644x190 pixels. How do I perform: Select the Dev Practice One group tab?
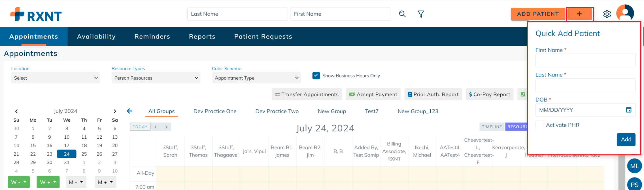(x=215, y=111)
